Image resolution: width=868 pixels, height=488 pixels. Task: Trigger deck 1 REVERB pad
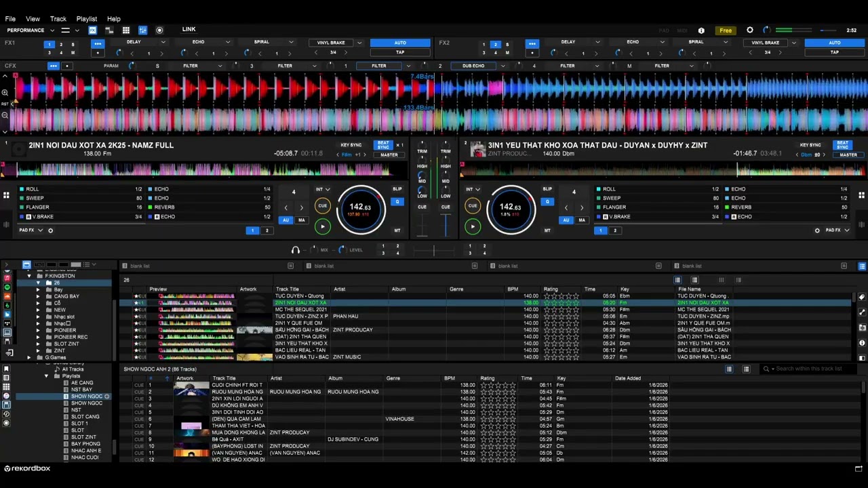(x=210, y=207)
